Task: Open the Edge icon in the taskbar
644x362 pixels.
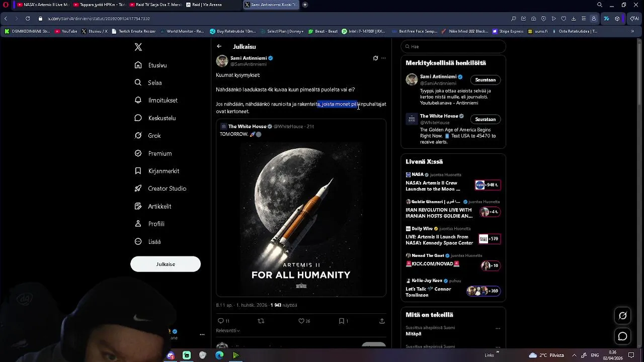Action: click(219, 355)
